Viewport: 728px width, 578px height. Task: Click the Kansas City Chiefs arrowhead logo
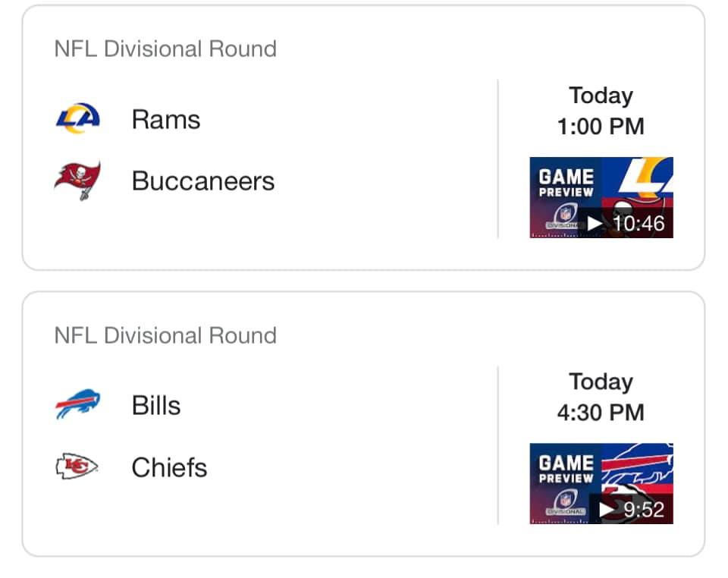point(77,466)
